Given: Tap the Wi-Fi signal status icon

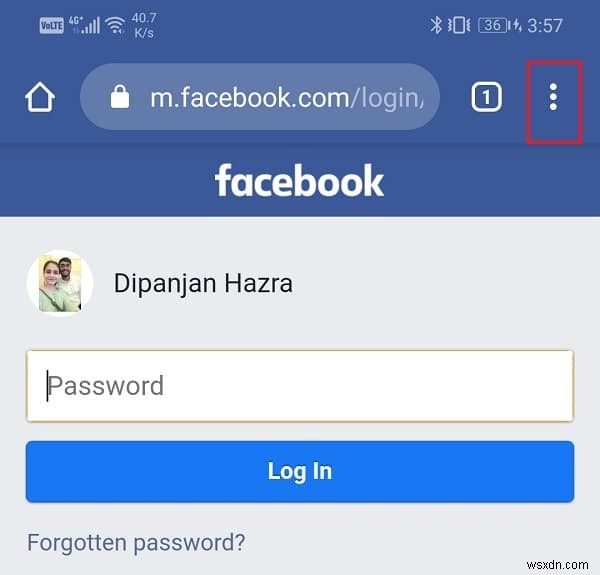Looking at the screenshot, I should 116,26.
